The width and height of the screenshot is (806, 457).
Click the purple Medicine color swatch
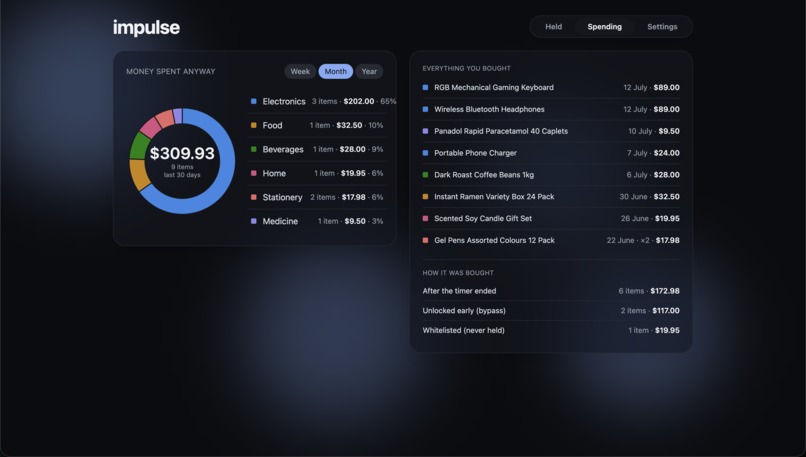253,221
